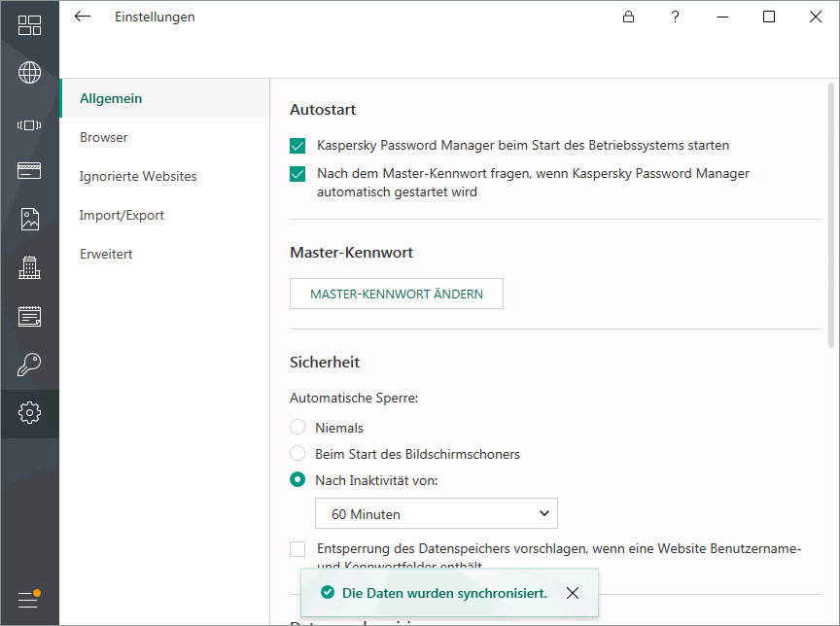Click the Sicherheit heading text
840x626 pixels.
click(x=325, y=363)
